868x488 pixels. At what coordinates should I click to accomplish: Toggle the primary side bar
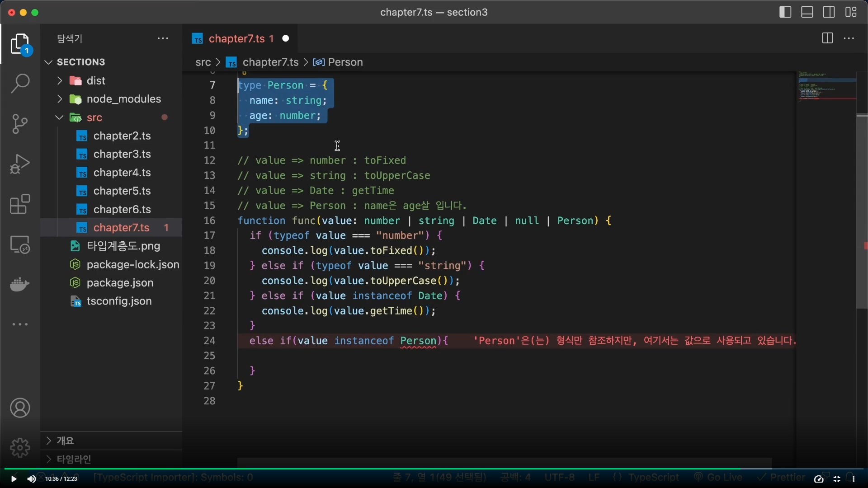[x=786, y=12]
